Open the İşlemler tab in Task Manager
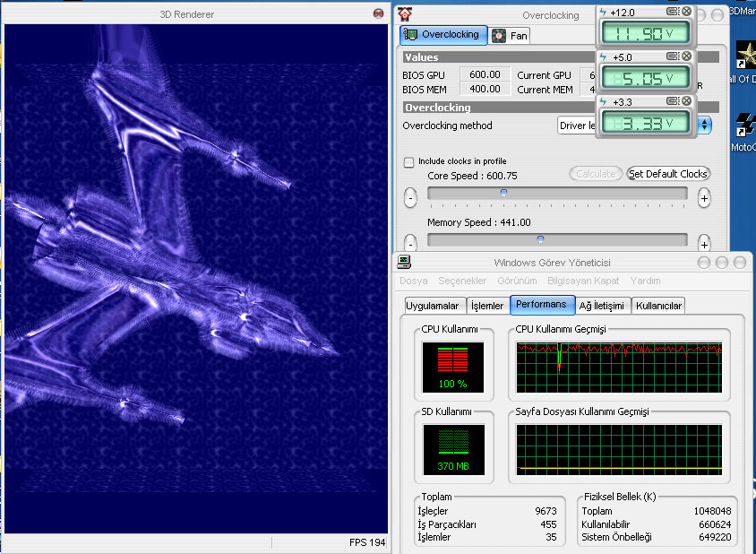This screenshot has height=554, width=756. (x=487, y=306)
